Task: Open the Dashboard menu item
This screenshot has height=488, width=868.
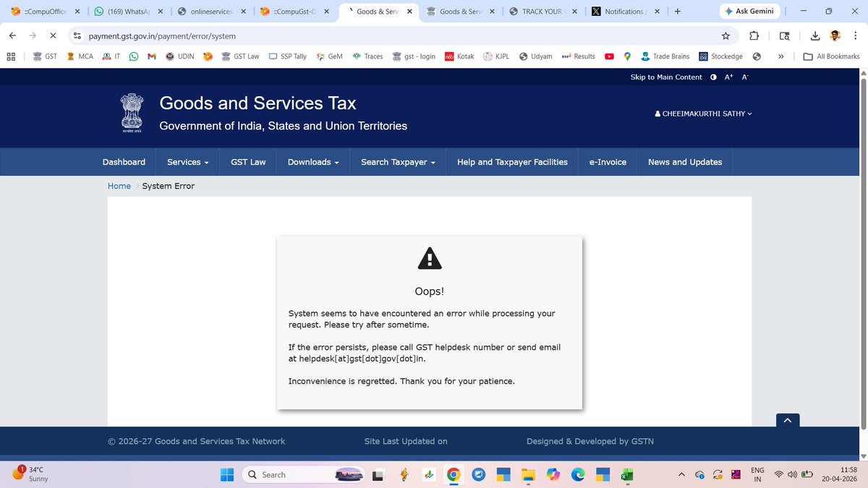Action: pyautogui.click(x=124, y=162)
